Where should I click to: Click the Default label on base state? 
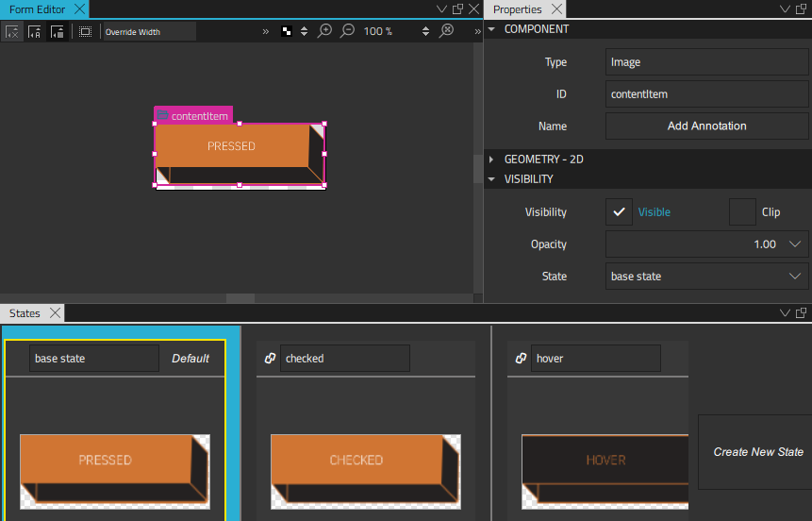click(x=191, y=359)
